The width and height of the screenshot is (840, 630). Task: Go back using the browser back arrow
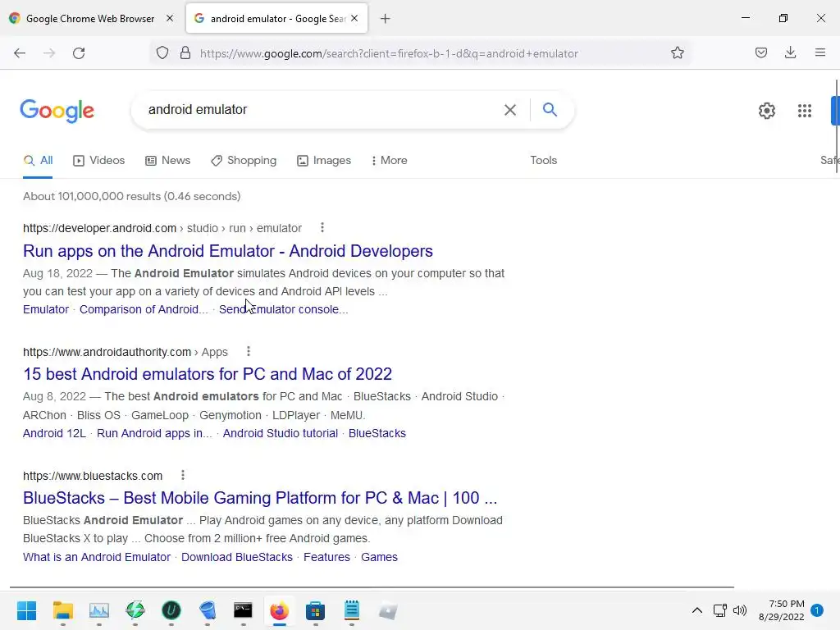tap(20, 53)
